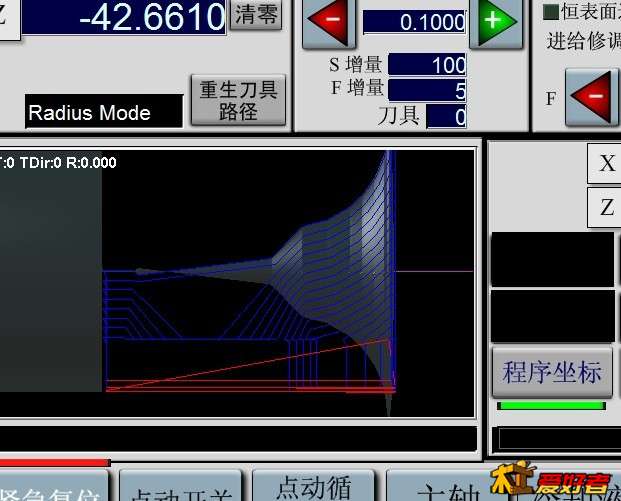The height and width of the screenshot is (501, 621).
Task: Click the lower black readout box above 程序坐标
Action: pyautogui.click(x=553, y=316)
